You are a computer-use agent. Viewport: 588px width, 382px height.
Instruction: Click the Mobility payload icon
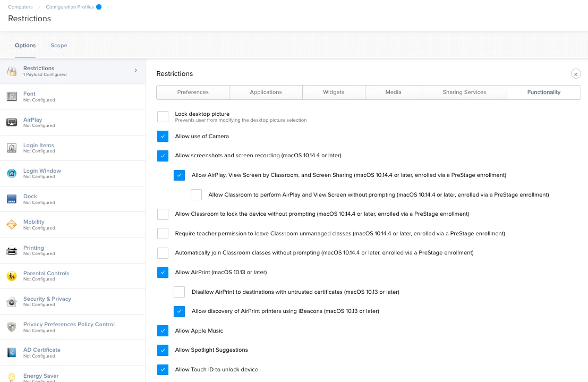12,224
